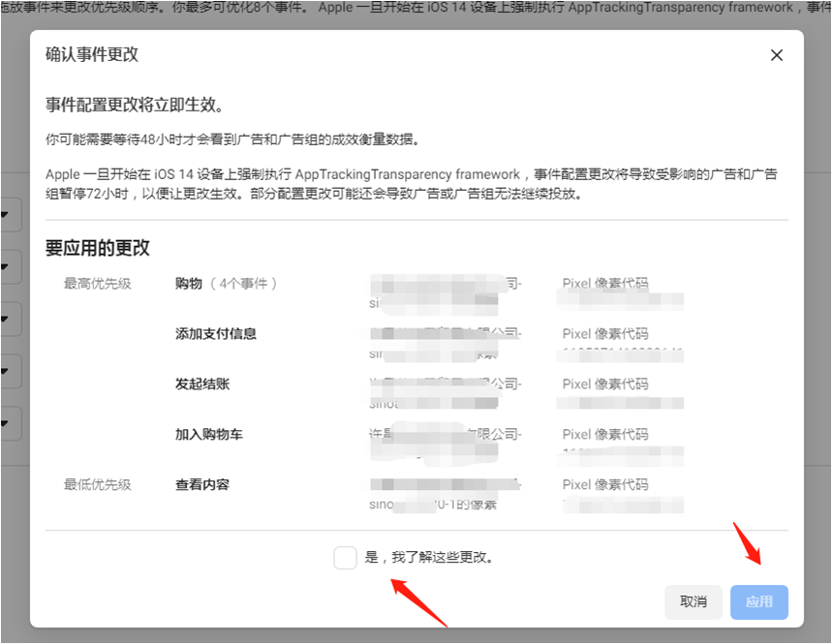The image size is (832, 644).
Task: Expand the second dropdown arrow at left edge
Action: [6, 266]
